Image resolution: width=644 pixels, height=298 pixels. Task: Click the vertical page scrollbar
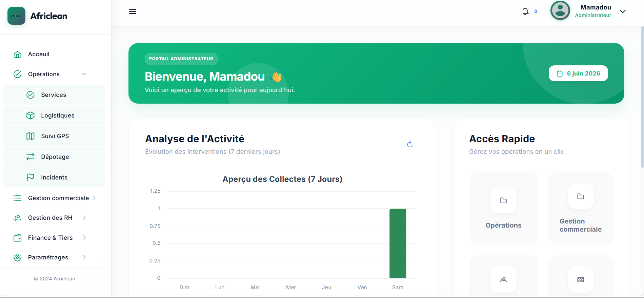(642, 97)
